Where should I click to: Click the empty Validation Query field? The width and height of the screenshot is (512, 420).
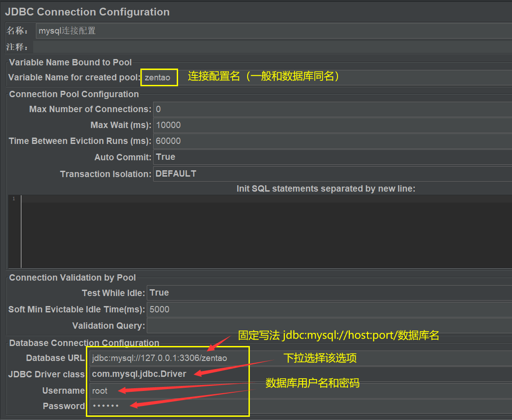click(329, 326)
